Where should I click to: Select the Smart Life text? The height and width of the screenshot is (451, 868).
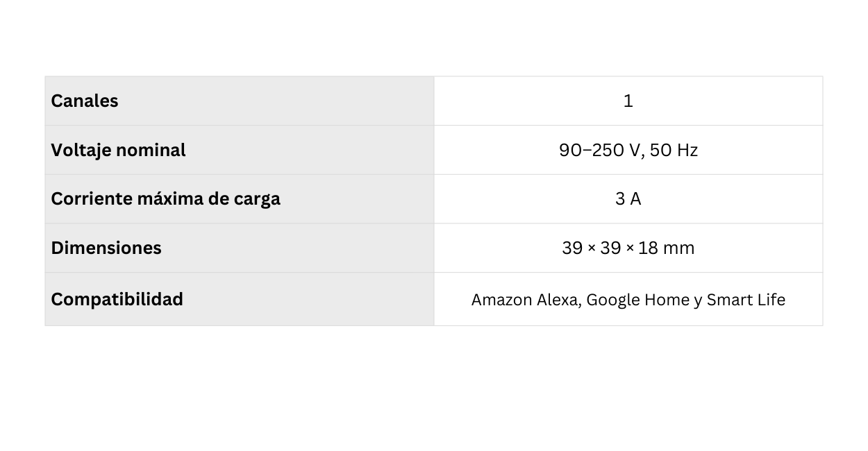tap(746, 300)
